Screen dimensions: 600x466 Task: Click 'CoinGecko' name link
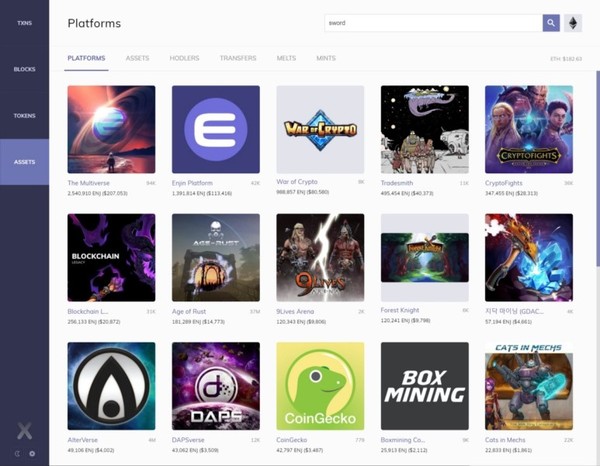(292, 440)
